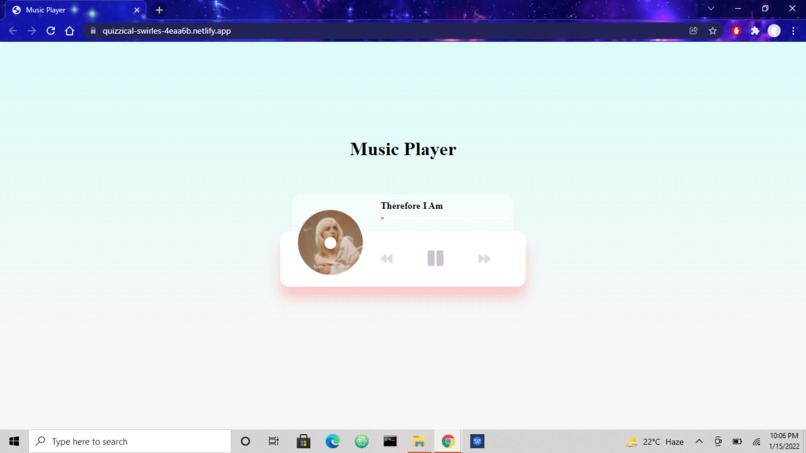Image resolution: width=806 pixels, height=453 pixels.
Task: Open Task View on taskbar
Action: click(x=273, y=441)
